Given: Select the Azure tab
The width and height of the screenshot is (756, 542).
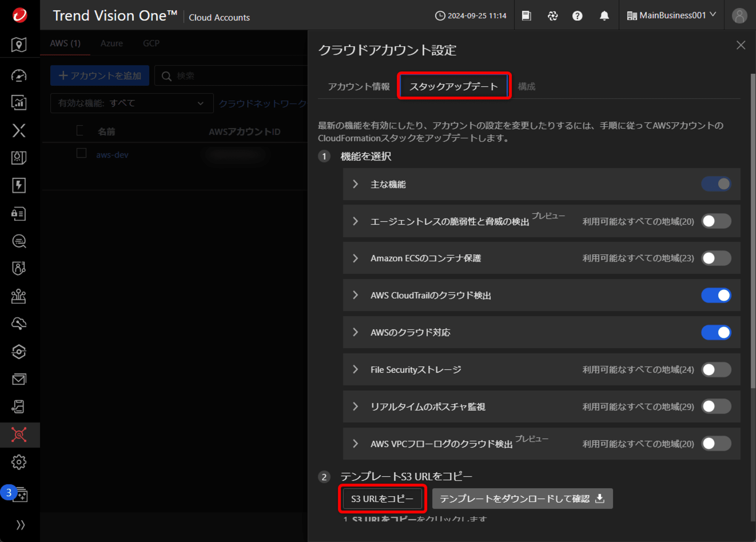Looking at the screenshot, I should click(x=112, y=43).
